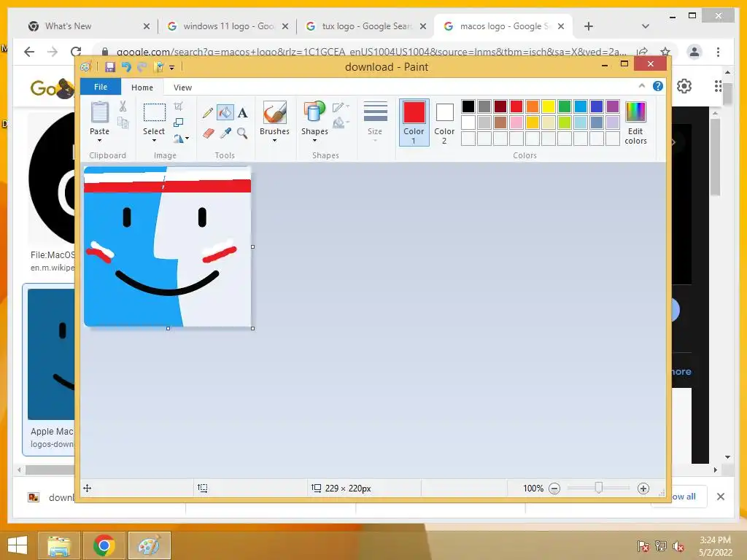The width and height of the screenshot is (747, 560).
Task: Click the zoom slider handle
Action: click(x=599, y=488)
